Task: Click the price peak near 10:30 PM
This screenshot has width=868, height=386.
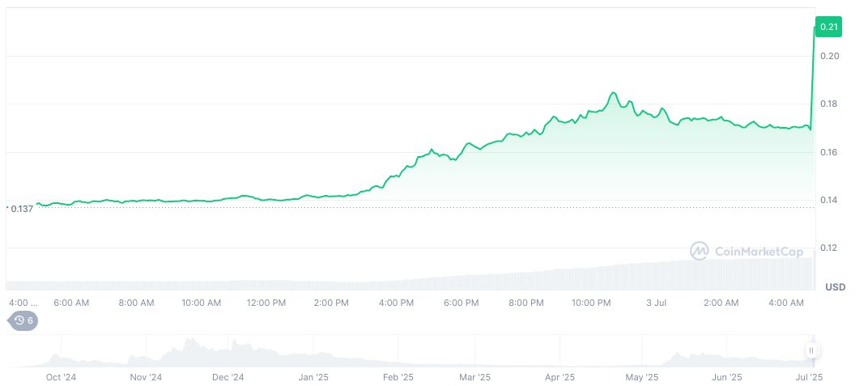Action: pos(613,93)
